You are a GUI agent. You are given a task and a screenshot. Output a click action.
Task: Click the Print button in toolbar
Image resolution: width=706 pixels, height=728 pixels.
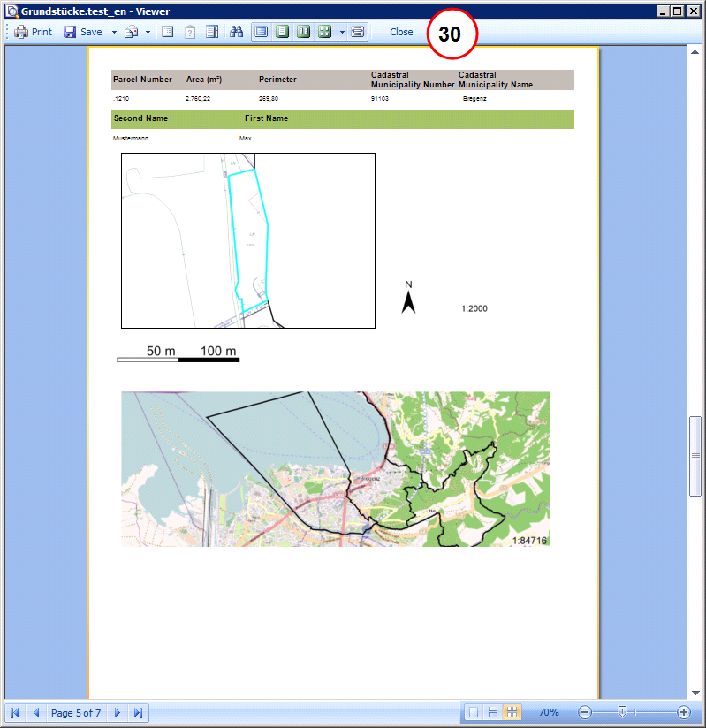(33, 32)
